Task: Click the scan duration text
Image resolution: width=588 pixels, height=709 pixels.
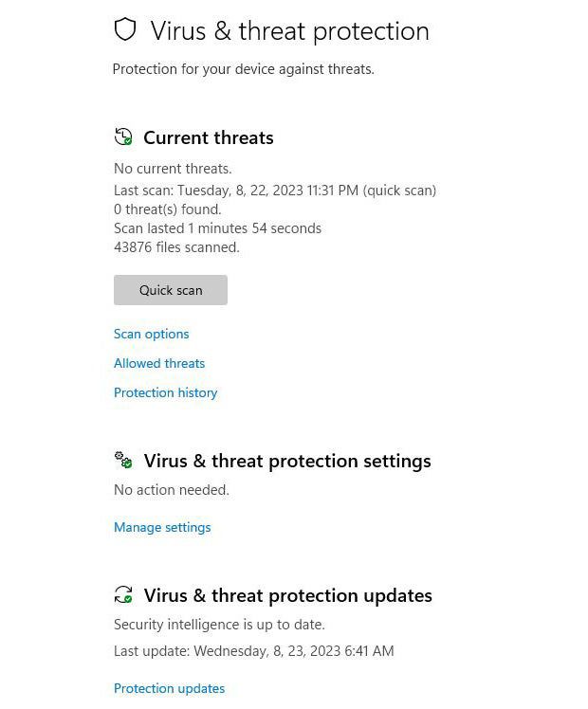Action: 217,228
